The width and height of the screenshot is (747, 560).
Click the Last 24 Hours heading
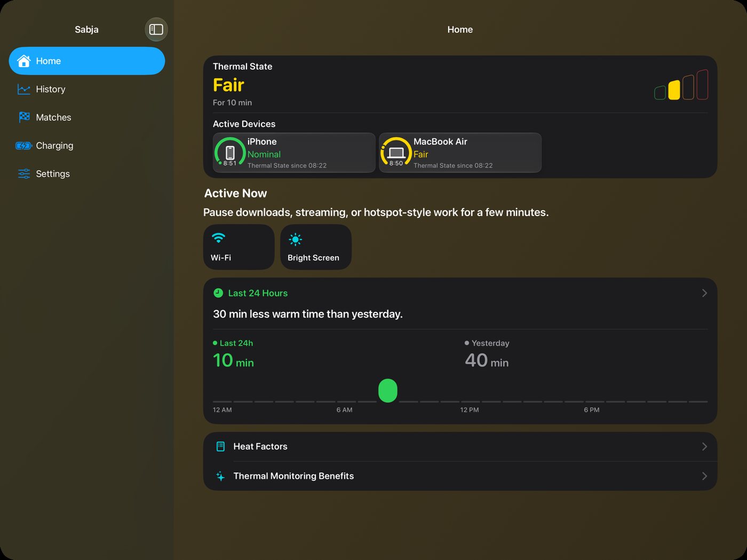[258, 293]
